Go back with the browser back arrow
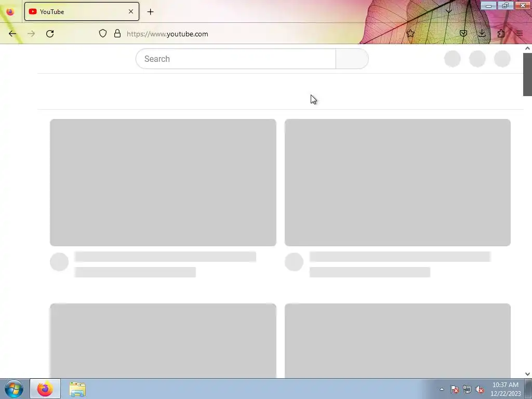The image size is (532, 399). coord(12,34)
